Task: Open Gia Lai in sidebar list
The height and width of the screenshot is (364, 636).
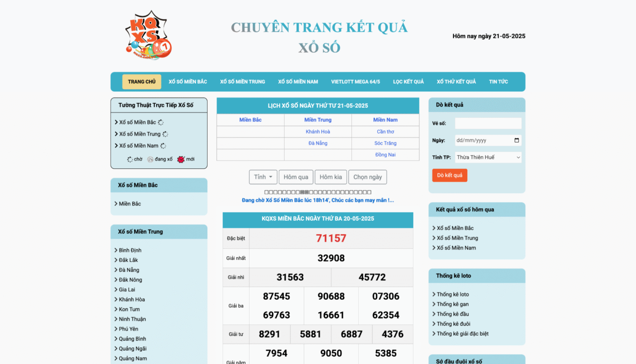Action: click(x=127, y=290)
